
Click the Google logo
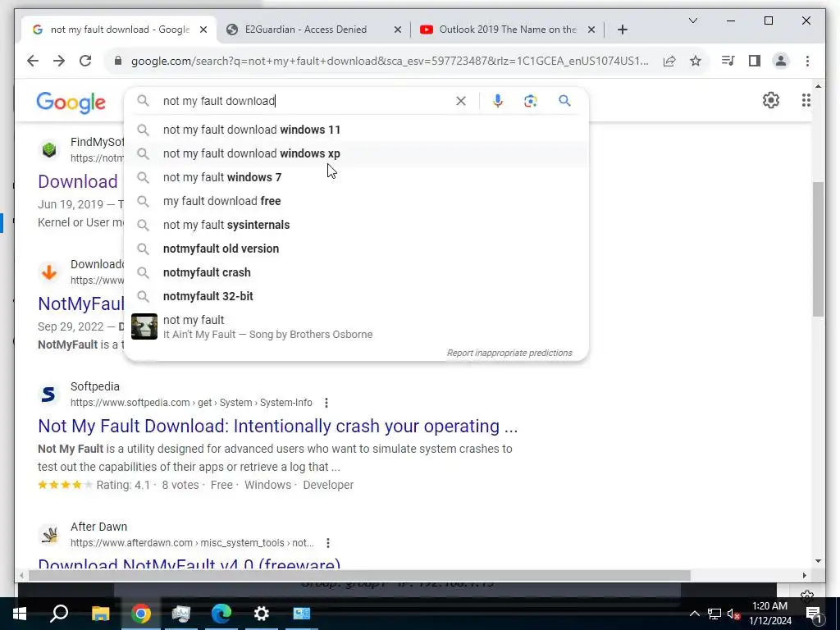pos(71,102)
